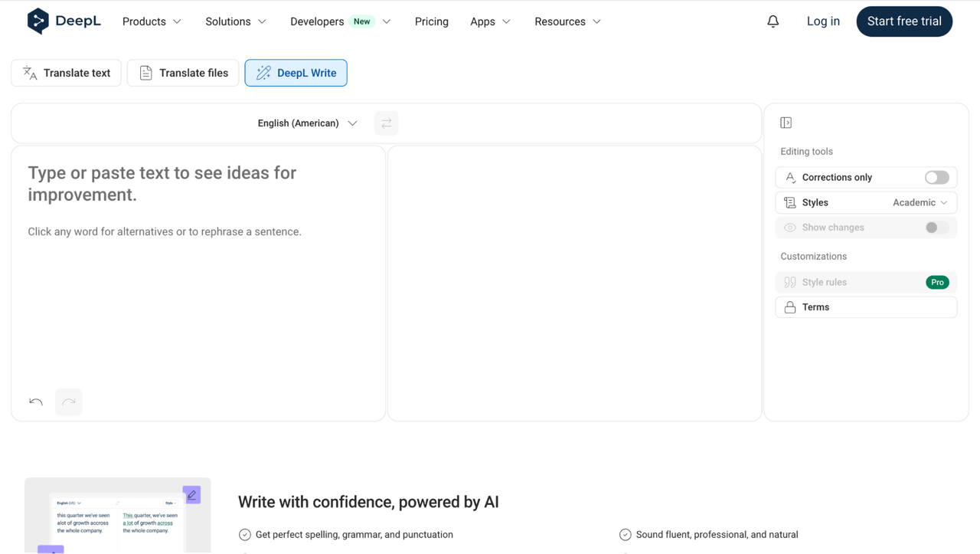The width and height of the screenshot is (980, 554).
Task: Expand the Solutions menu
Action: 236,21
